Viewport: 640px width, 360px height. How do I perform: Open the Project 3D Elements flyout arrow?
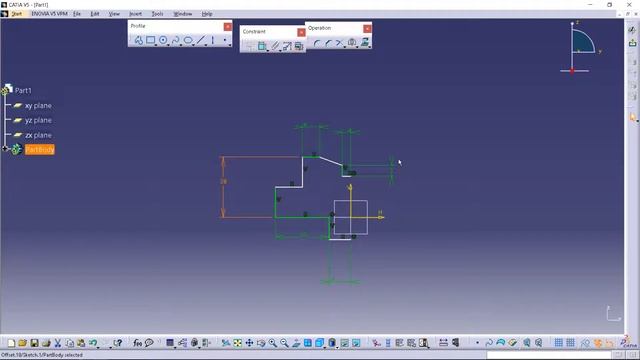[x=370, y=47]
